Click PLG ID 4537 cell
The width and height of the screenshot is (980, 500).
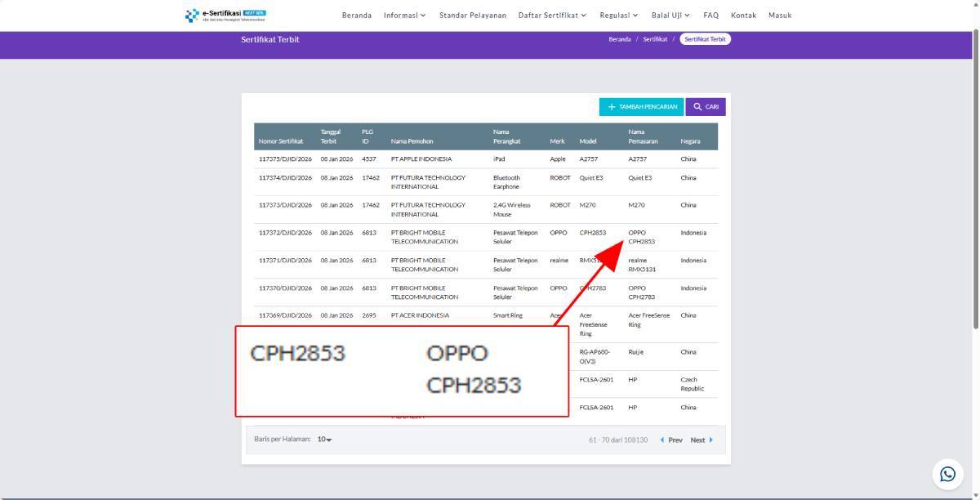368,159
